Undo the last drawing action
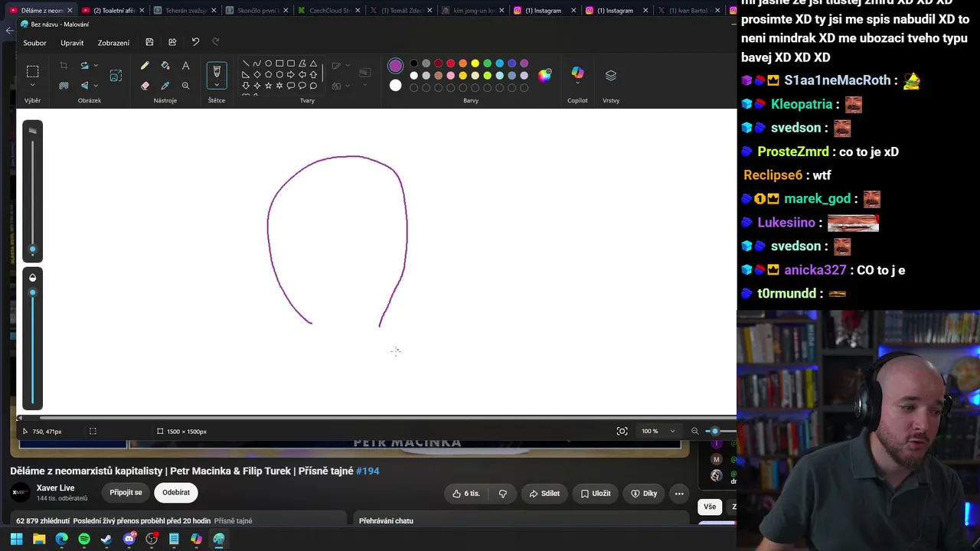Screen dimensions: 980x551 coord(195,42)
